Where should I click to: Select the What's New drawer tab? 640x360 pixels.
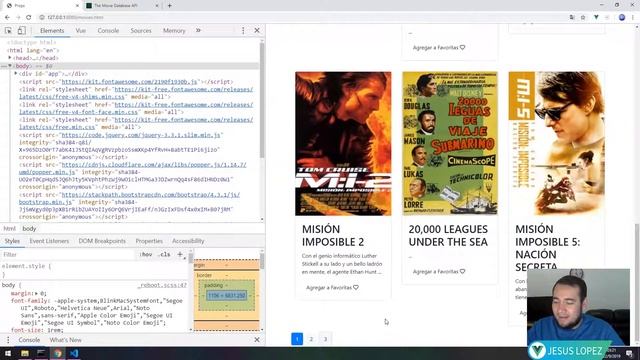point(66,340)
